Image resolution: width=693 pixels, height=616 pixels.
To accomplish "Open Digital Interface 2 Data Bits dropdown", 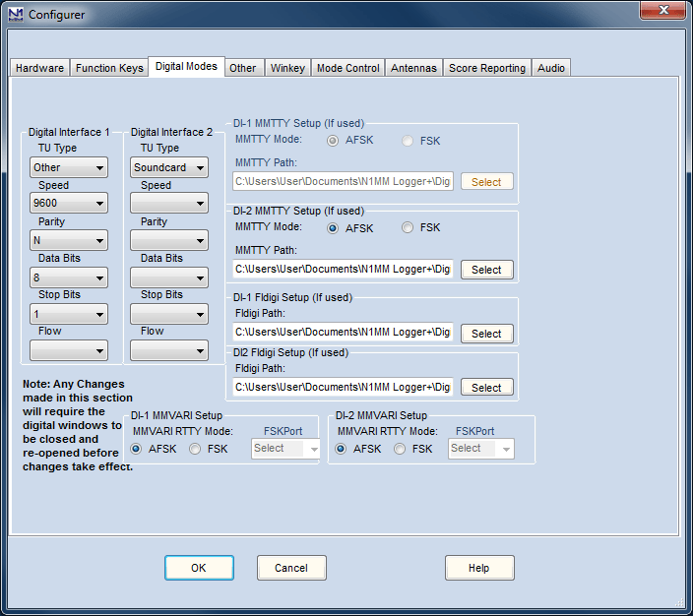I will coord(169,277).
